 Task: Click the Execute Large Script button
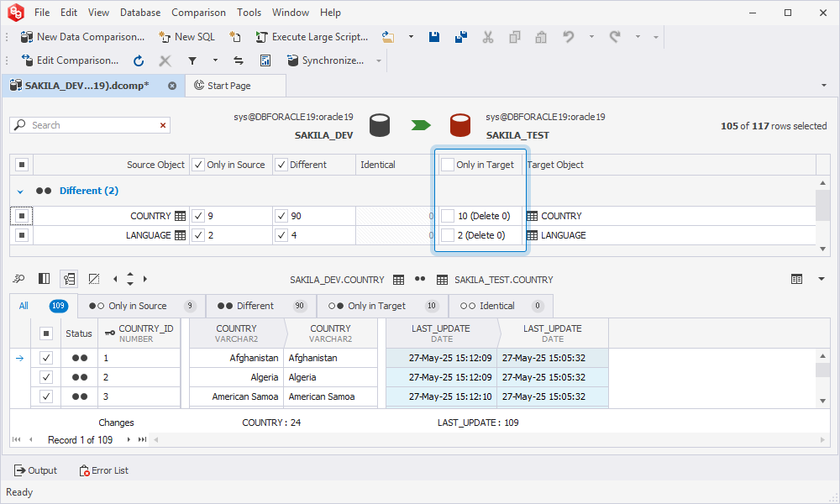(x=312, y=37)
